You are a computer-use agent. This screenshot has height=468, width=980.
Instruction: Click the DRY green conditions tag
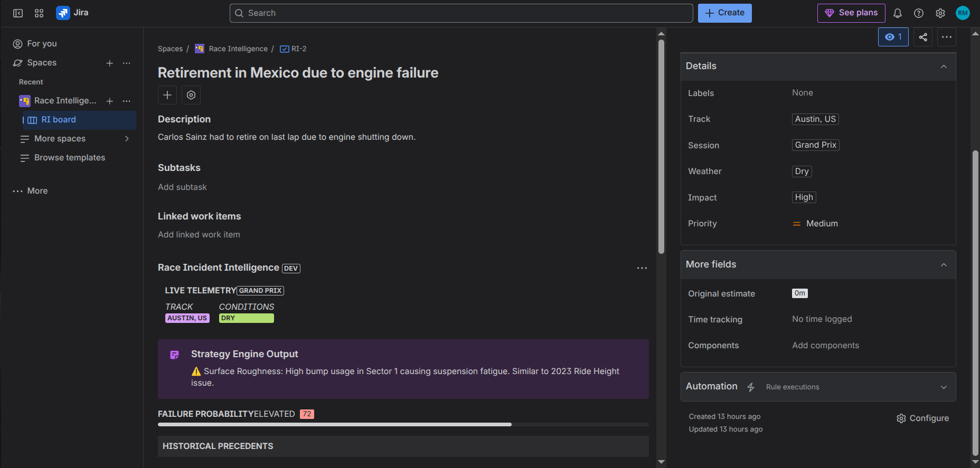tap(247, 318)
